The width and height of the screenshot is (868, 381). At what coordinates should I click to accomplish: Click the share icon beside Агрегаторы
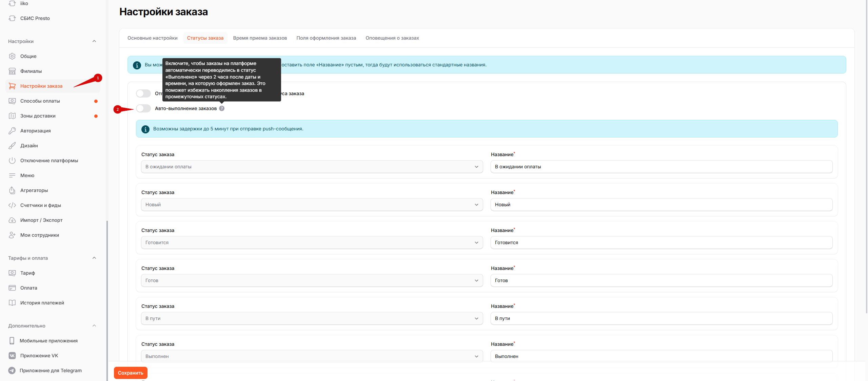tap(12, 190)
